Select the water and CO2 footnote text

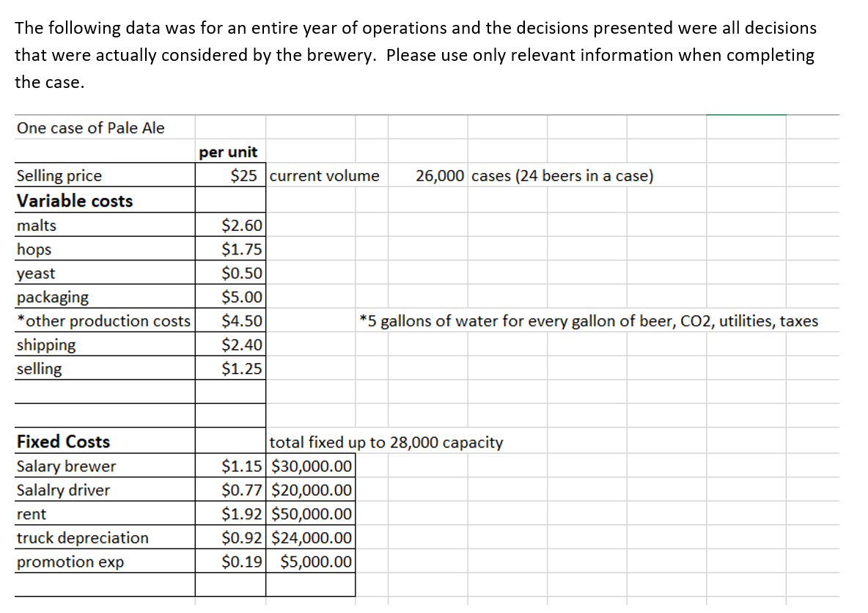click(x=589, y=321)
